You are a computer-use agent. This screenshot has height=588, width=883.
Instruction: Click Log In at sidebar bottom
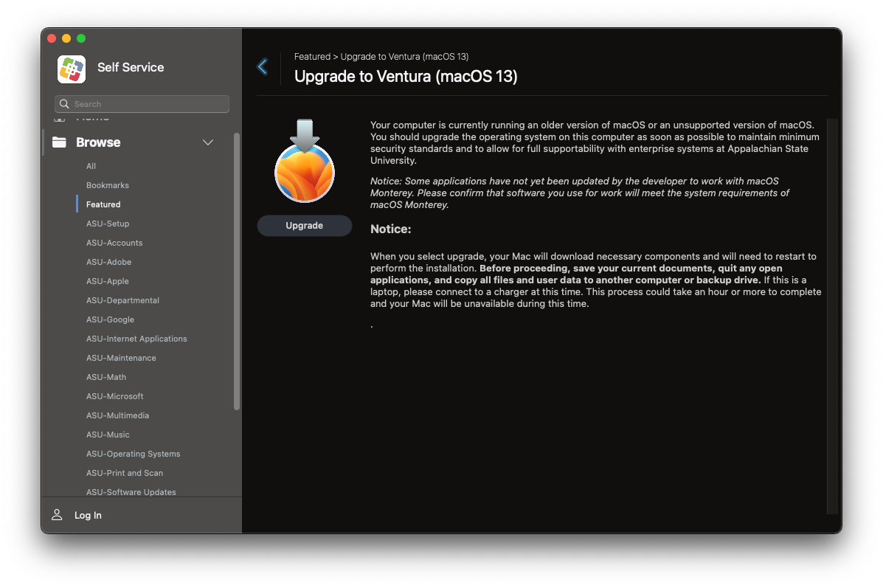pyautogui.click(x=88, y=515)
